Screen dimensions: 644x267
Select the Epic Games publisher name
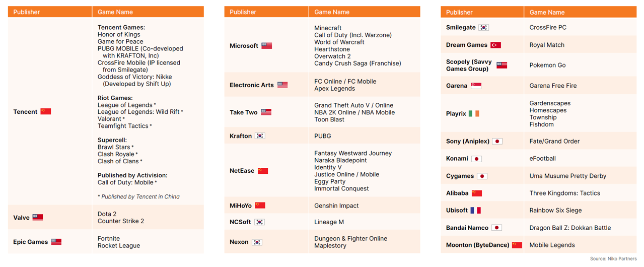[30, 242]
